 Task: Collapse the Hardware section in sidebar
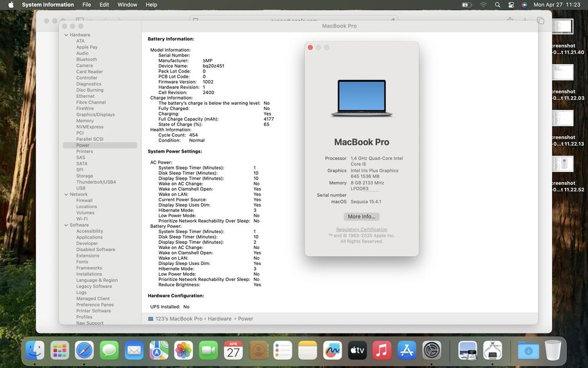point(66,35)
